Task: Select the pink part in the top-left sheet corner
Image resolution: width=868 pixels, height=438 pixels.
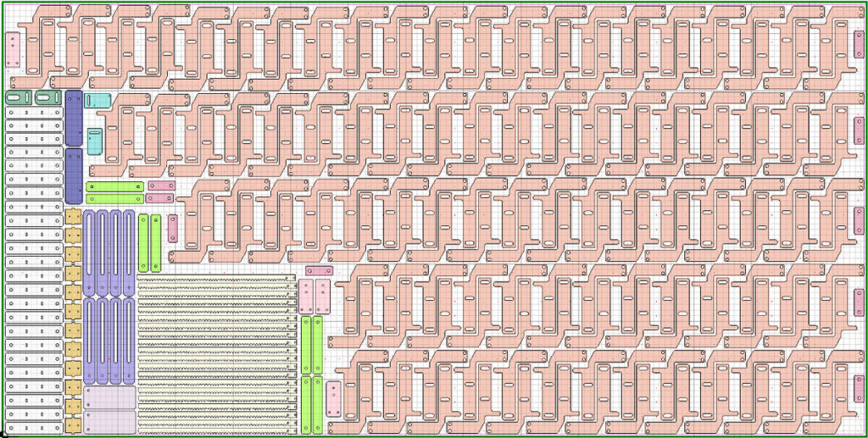Action: click(x=13, y=49)
